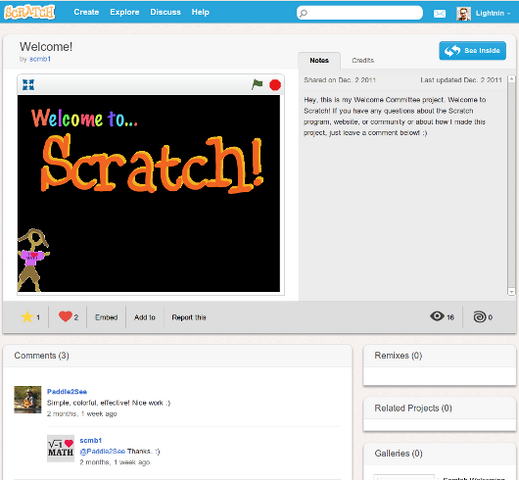Click the views eye icon
This screenshot has height=480, width=519.
[437, 316]
